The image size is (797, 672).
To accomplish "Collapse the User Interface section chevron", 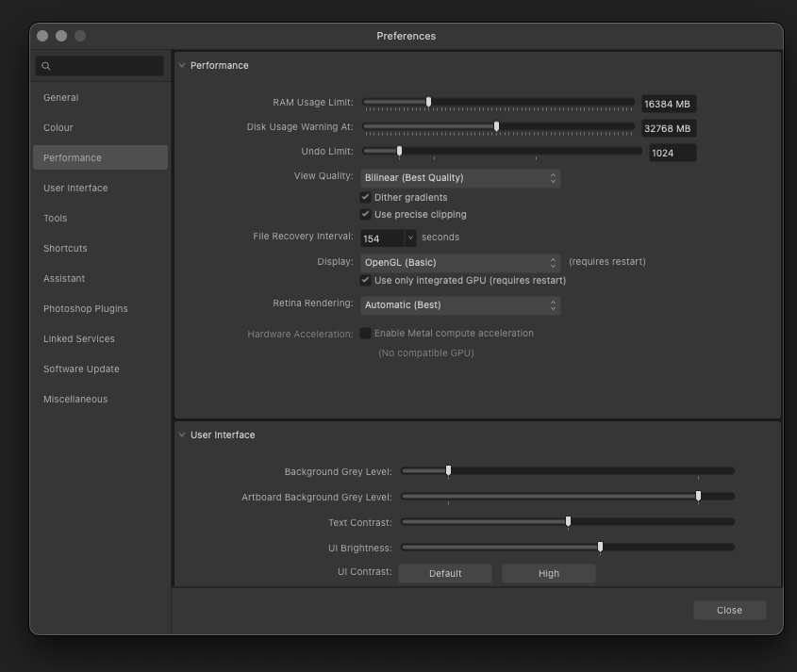I will 182,434.
